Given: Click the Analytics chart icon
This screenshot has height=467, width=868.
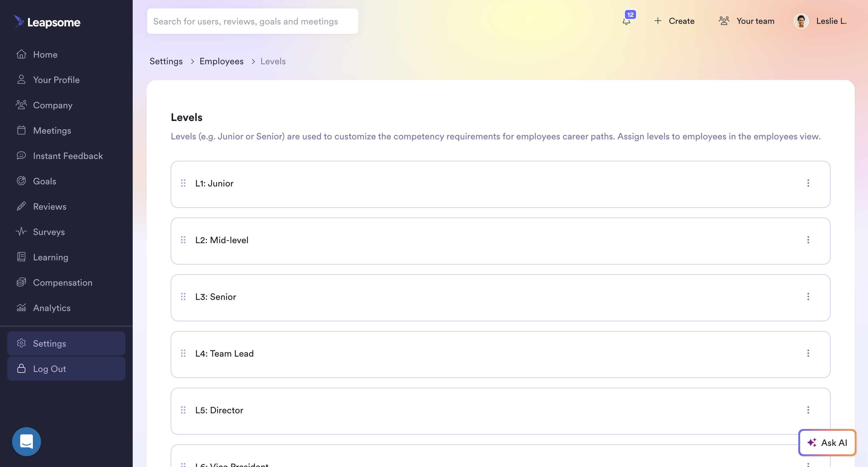Looking at the screenshot, I should [x=21, y=307].
